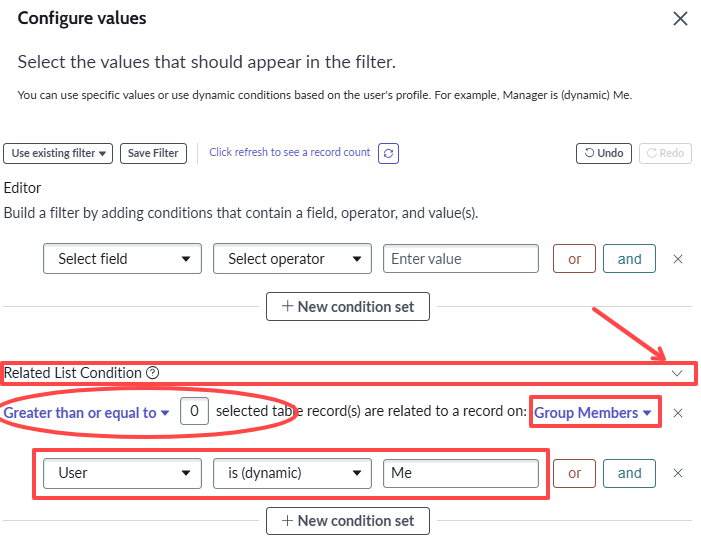Remove the User is dynamic Me condition
The image size is (701, 559).
click(678, 473)
